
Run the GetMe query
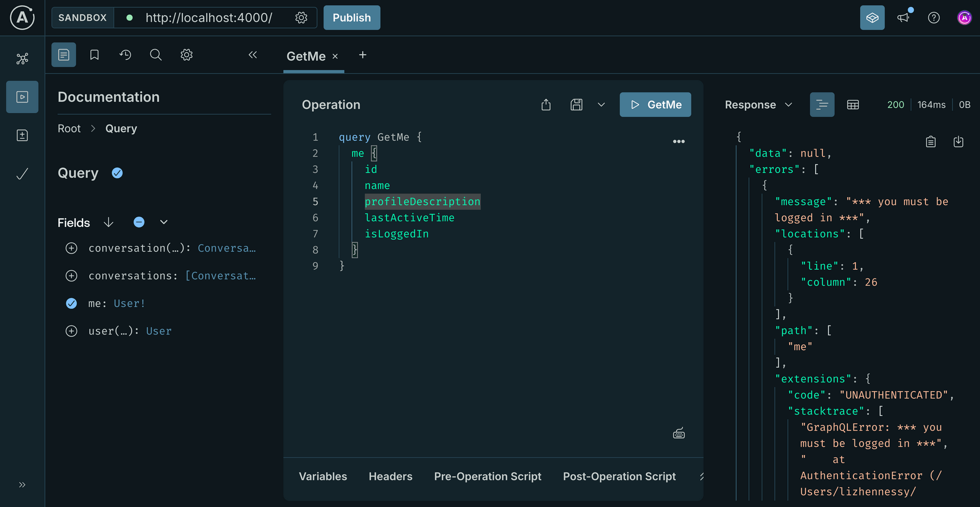tap(655, 105)
